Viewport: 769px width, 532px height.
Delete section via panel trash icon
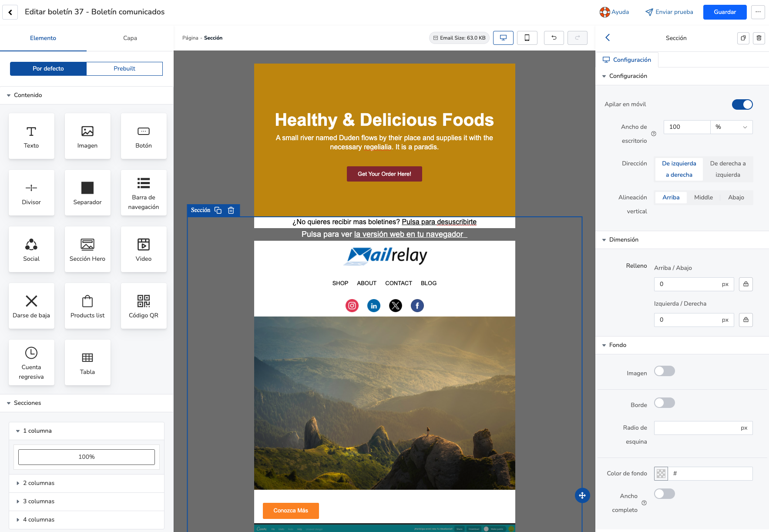pyautogui.click(x=759, y=38)
